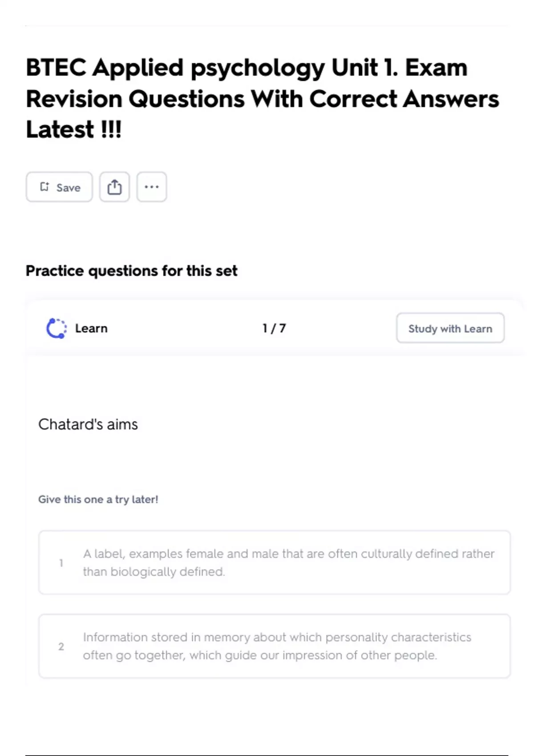The width and height of the screenshot is (534, 756).
Task: Click the 'Practice questions for this set' heading
Action: tap(131, 270)
